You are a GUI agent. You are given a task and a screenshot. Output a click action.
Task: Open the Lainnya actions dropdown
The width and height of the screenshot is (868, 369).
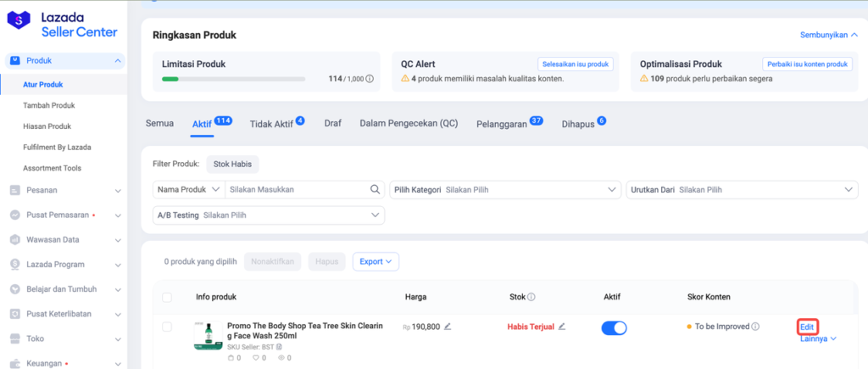pos(818,338)
